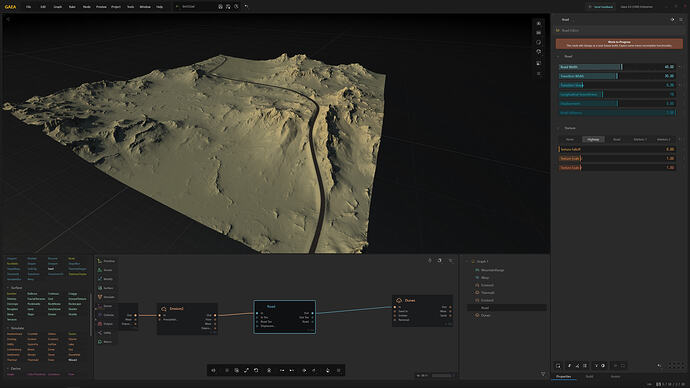Image resolution: width=690 pixels, height=388 pixels.
Task: Select the Simulate node category icon
Action: click(x=100, y=297)
